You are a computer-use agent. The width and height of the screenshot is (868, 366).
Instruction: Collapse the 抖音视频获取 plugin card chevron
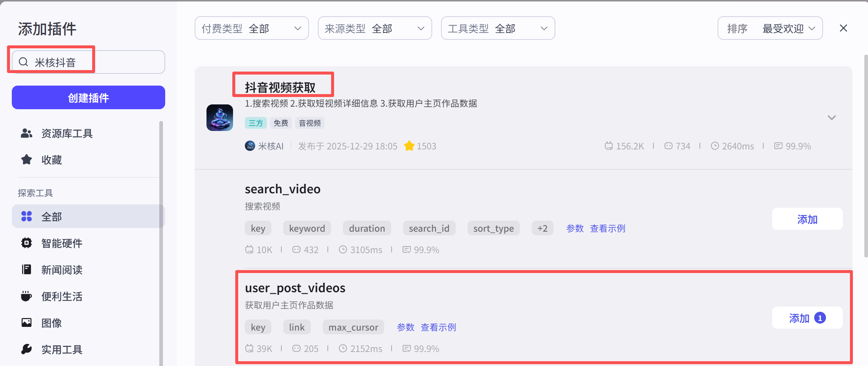pyautogui.click(x=832, y=118)
